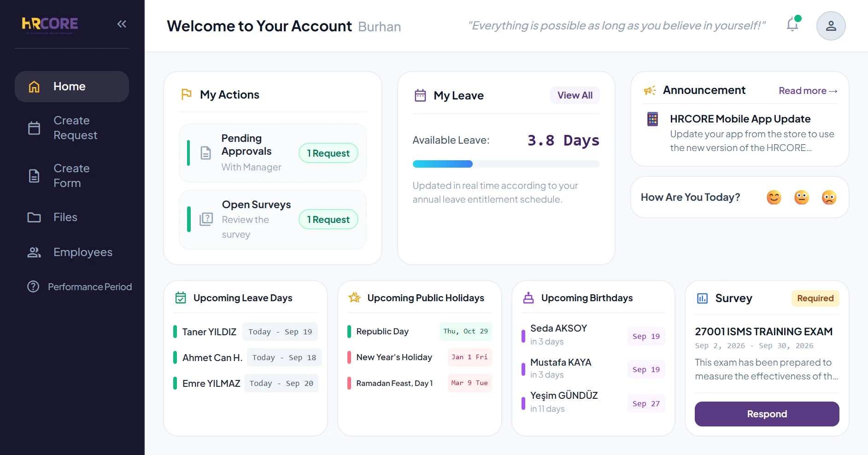Click the Upcoming Public Holidays star icon
This screenshot has height=455, width=868.
click(354, 297)
